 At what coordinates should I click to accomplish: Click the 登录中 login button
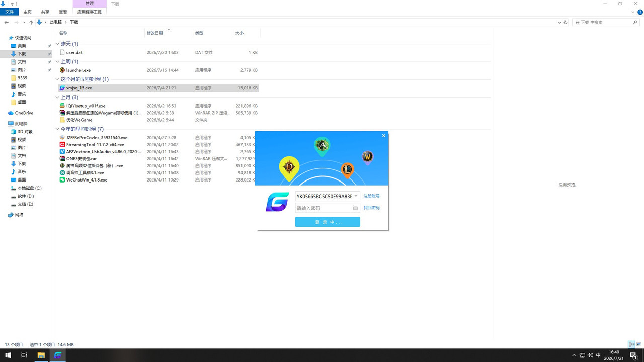pos(328,222)
